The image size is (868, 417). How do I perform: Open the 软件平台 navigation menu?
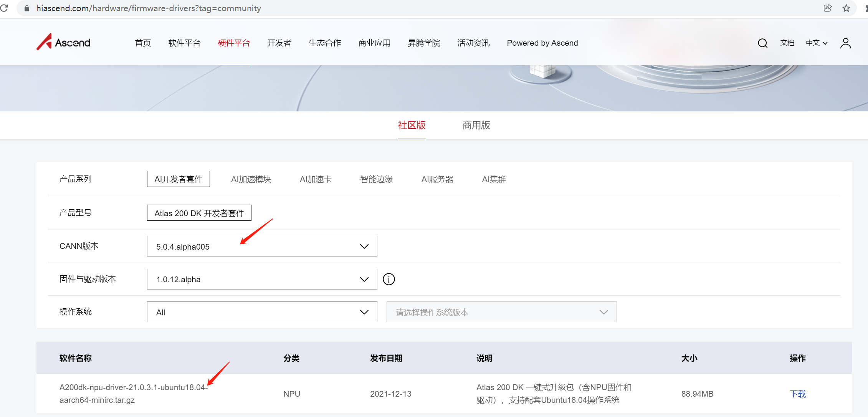click(x=184, y=43)
